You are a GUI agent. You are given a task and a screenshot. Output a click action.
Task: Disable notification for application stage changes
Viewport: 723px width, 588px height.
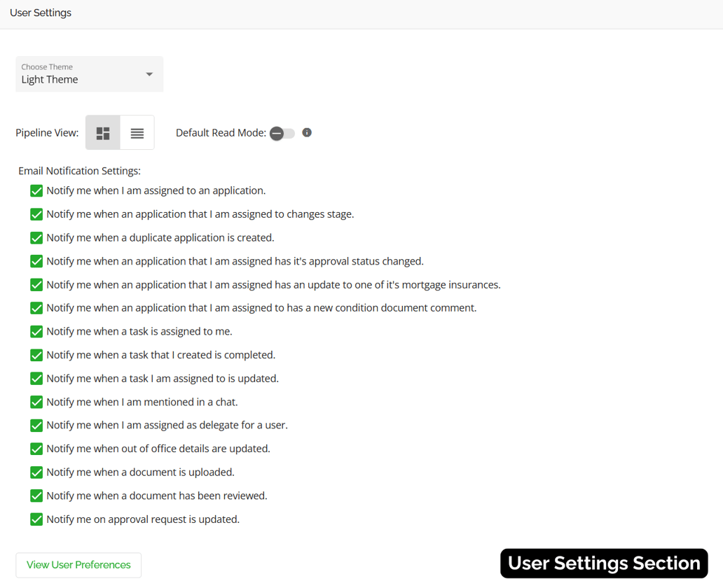(36, 213)
